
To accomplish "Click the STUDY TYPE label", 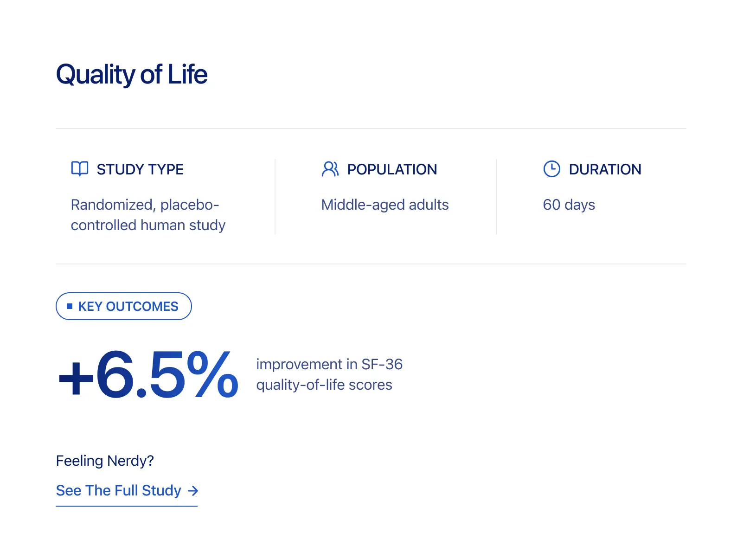I will point(140,169).
